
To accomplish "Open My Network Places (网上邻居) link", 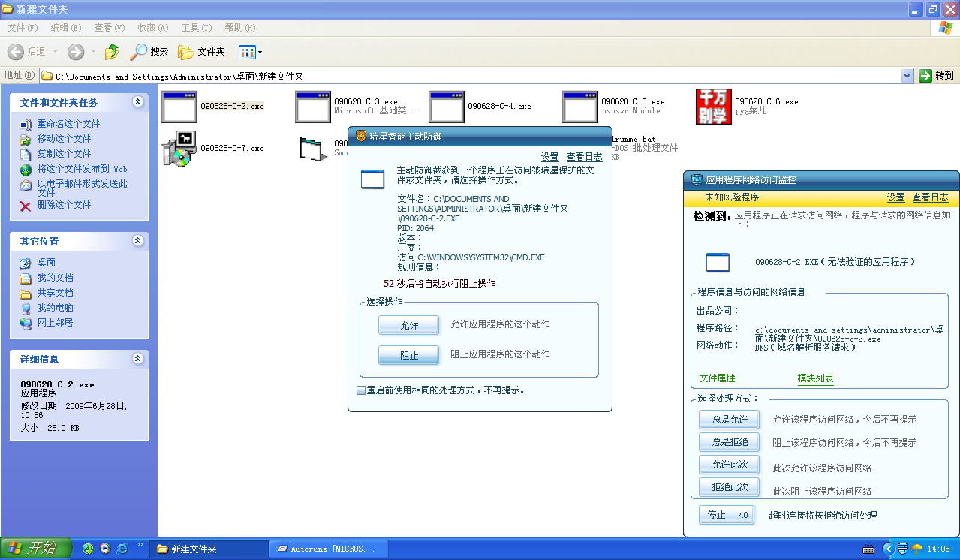I will coord(55,323).
